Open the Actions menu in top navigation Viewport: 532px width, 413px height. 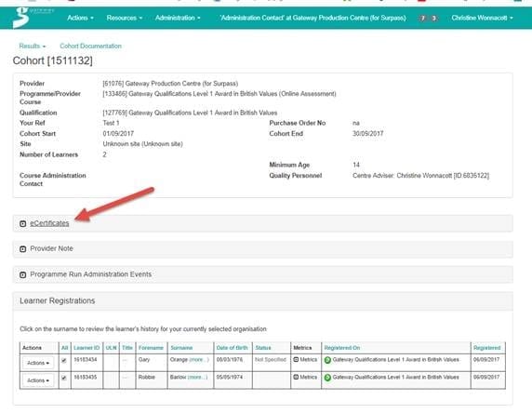[80, 18]
